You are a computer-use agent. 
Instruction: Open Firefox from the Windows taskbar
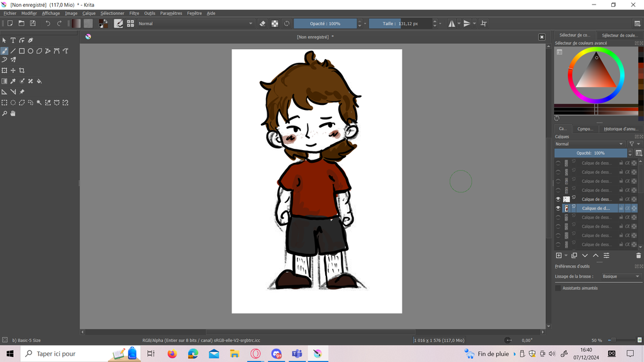pyautogui.click(x=172, y=354)
